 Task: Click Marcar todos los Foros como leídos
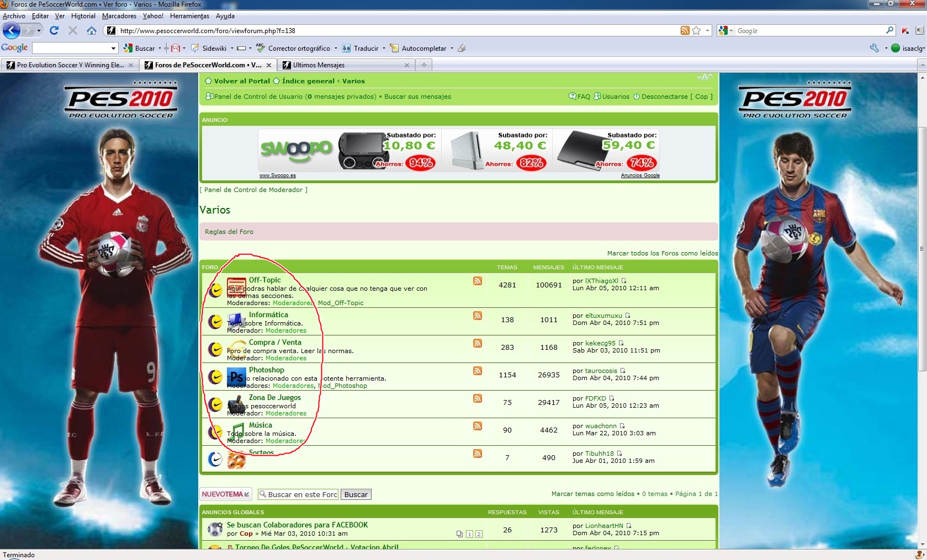663,253
